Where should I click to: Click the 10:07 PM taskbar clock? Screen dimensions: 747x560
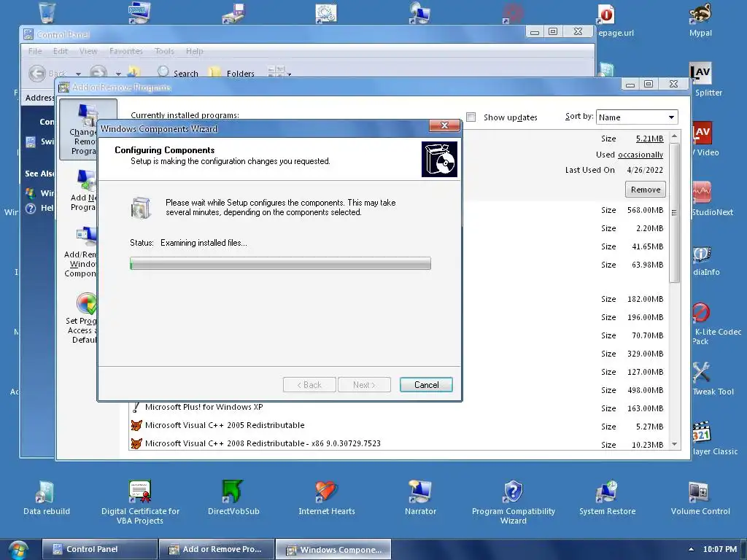coord(719,549)
